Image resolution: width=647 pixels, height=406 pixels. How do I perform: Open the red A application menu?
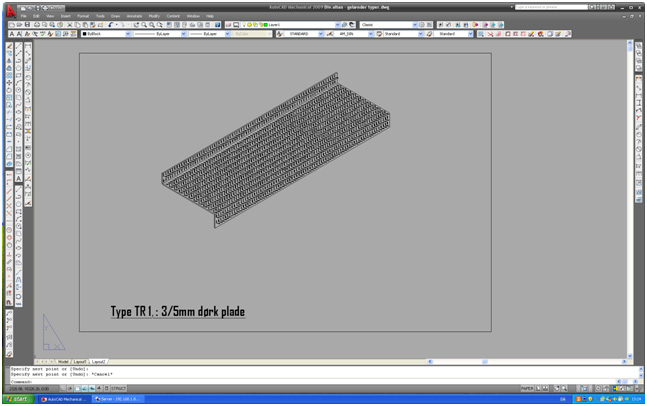tap(10, 11)
